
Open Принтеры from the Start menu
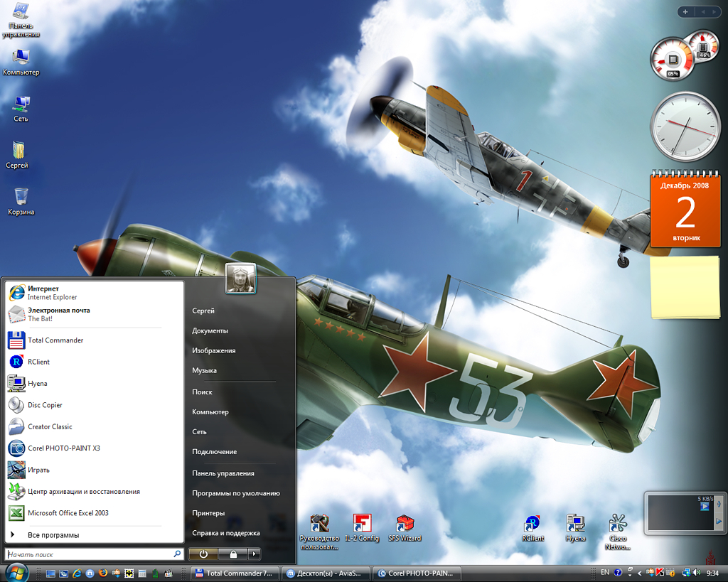point(208,513)
